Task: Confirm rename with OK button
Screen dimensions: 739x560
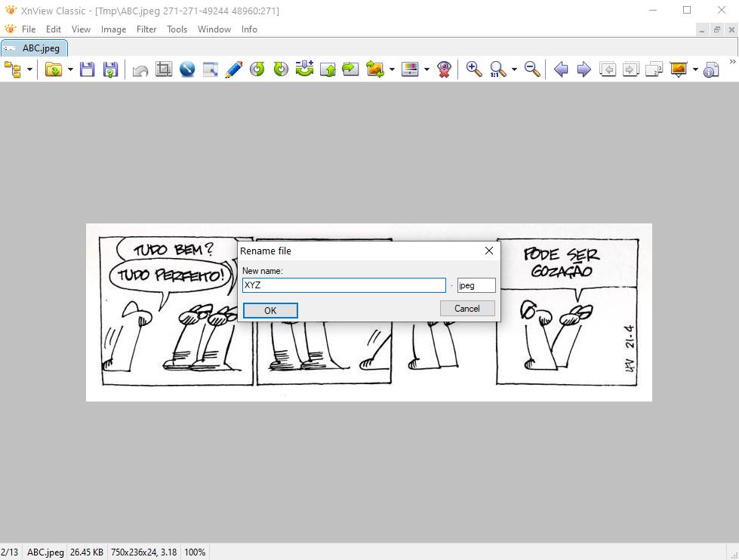Action: (270, 310)
